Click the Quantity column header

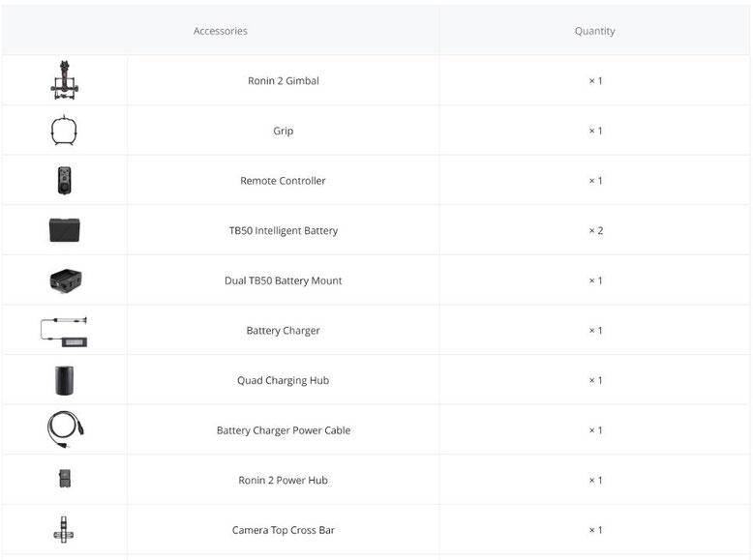(594, 31)
